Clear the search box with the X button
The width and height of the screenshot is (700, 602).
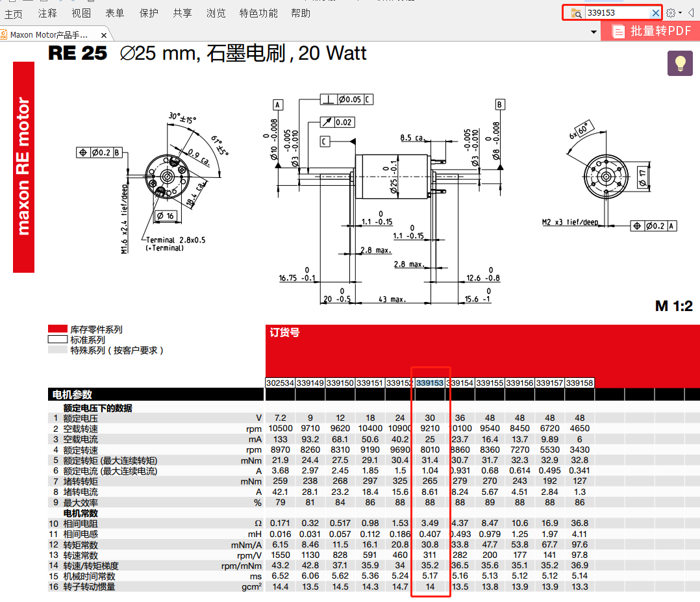point(656,12)
